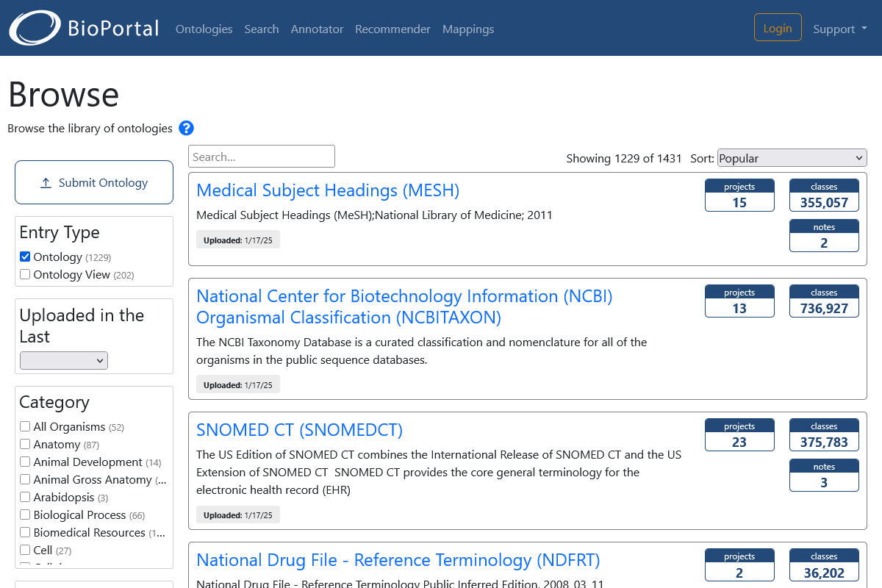Open the Ontologies menu item
The width and height of the screenshot is (882, 588).
click(204, 29)
